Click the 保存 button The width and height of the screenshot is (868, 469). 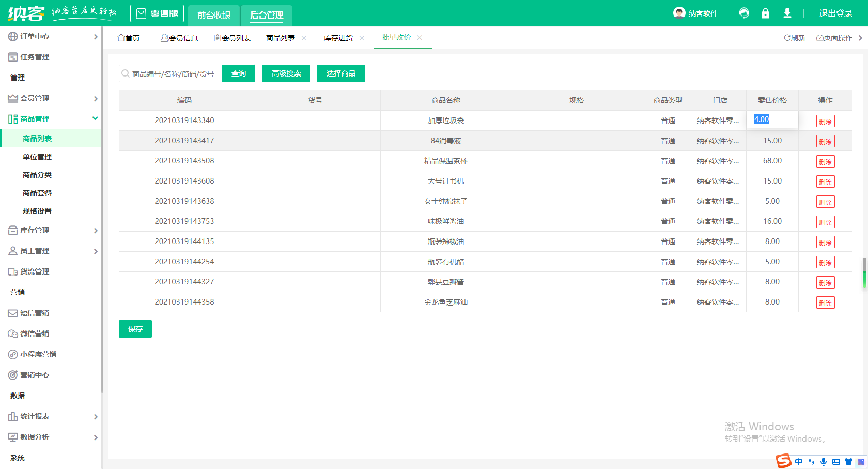(x=135, y=329)
